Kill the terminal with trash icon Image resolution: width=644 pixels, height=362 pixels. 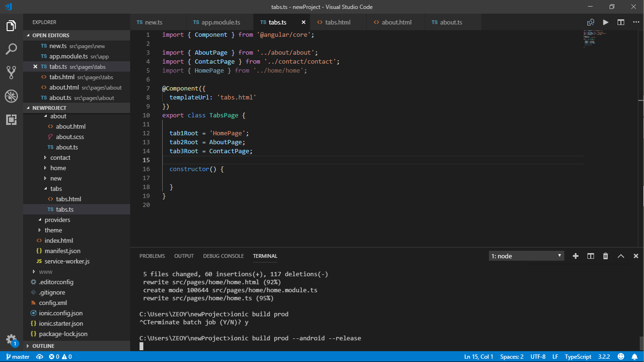[x=605, y=256]
